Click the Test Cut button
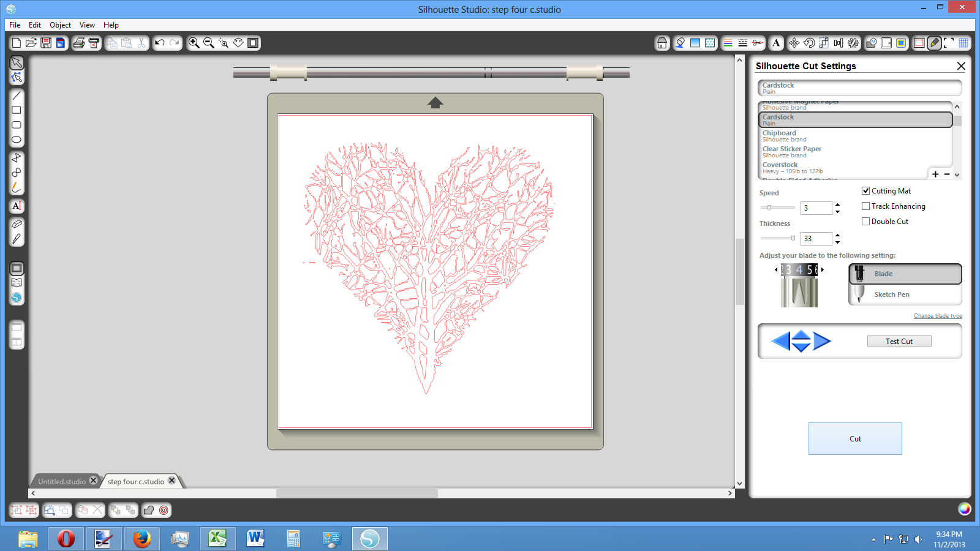Image resolution: width=980 pixels, height=551 pixels. pos(899,342)
